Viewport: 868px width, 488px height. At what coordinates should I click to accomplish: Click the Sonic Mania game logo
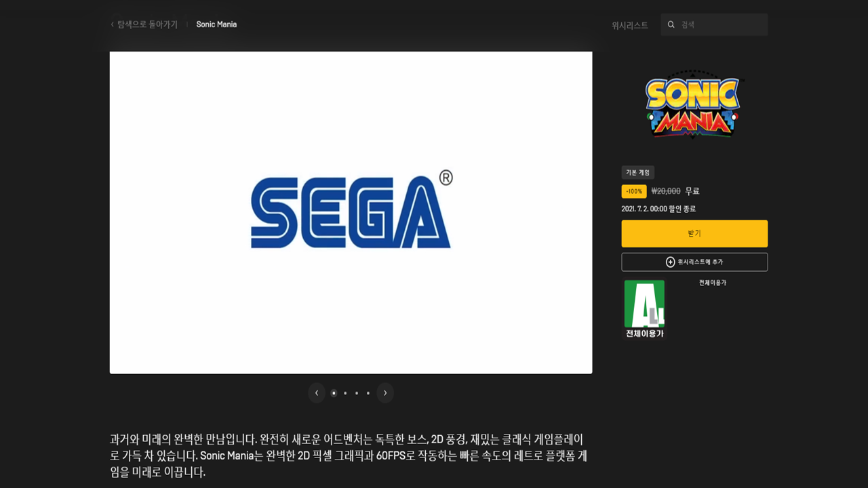pos(693,104)
